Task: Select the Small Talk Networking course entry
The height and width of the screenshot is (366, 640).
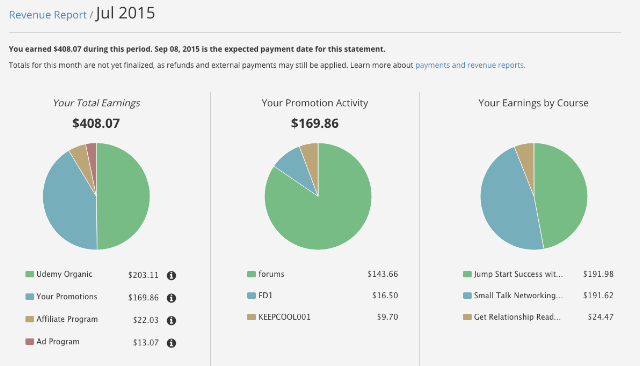Action: (518, 295)
